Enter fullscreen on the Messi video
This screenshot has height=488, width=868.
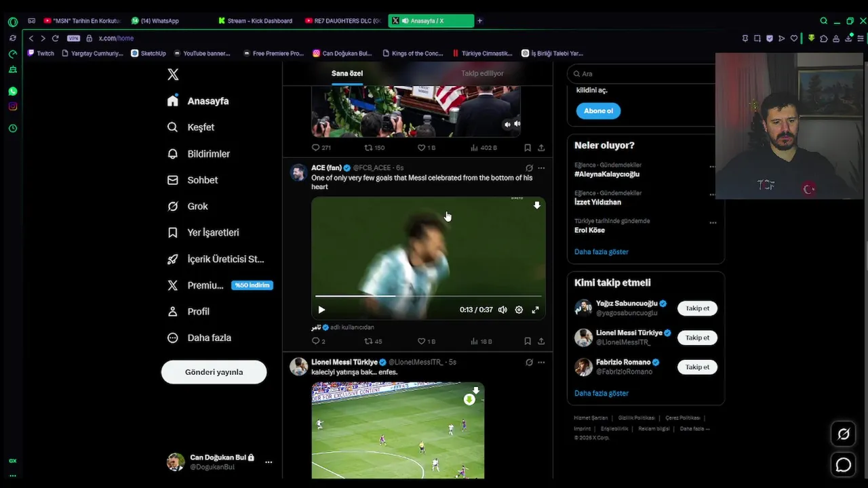[535, 310]
